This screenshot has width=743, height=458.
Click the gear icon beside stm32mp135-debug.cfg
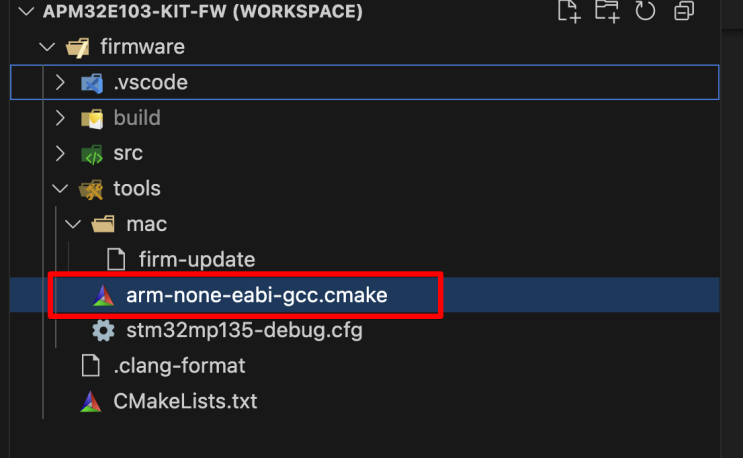[102, 330]
